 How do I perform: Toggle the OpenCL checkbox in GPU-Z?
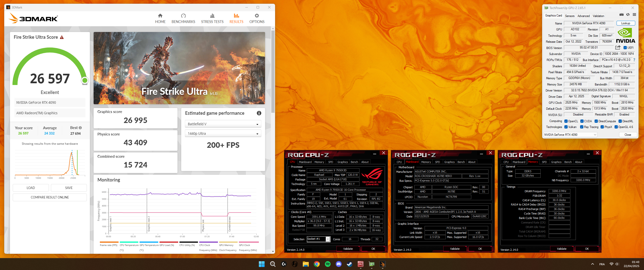point(566,121)
